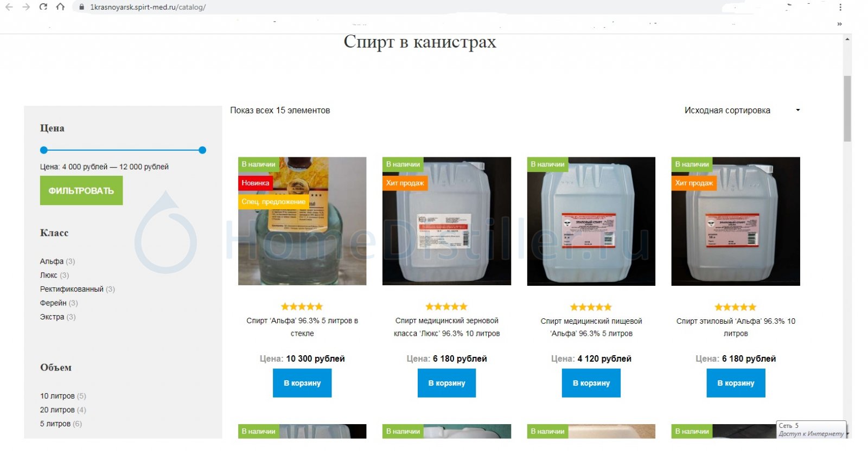Open the Исходная сортировка sorting dropdown
Image resolution: width=868 pixels, height=461 pixels.
742,110
